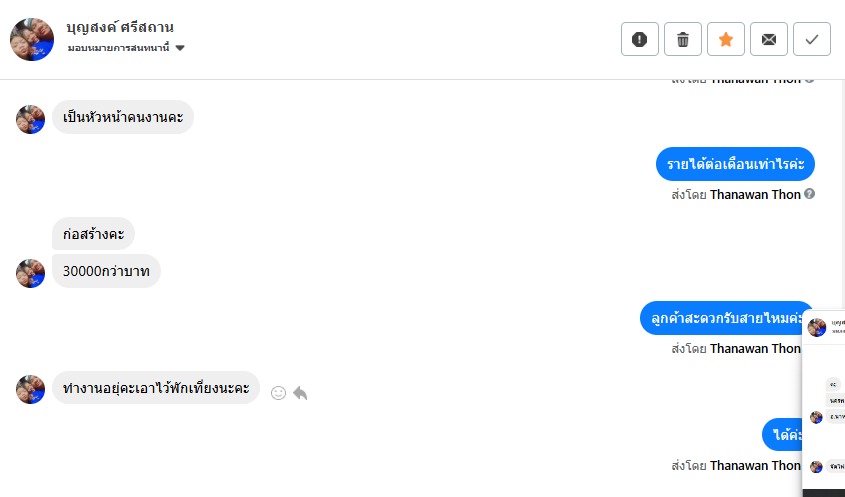This screenshot has width=845, height=497.
Task: Click the orange star follow-up icon
Action: tap(726, 39)
